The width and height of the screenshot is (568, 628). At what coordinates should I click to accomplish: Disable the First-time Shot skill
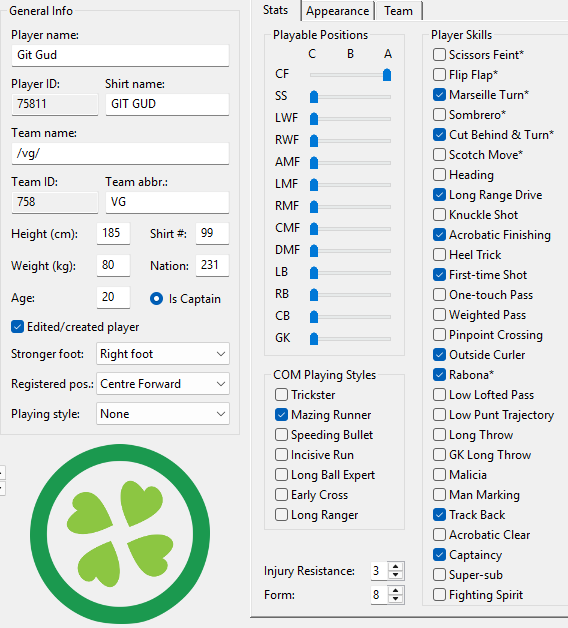pos(439,275)
